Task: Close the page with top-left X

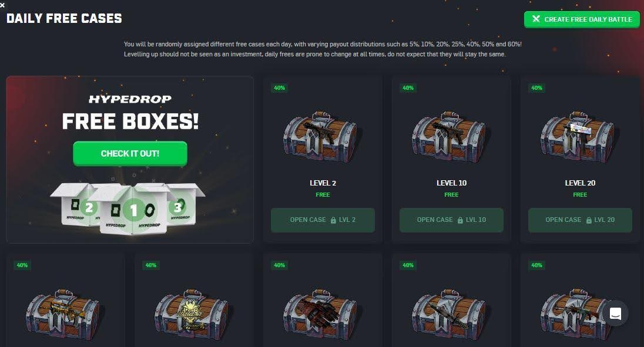Action: pos(2,5)
